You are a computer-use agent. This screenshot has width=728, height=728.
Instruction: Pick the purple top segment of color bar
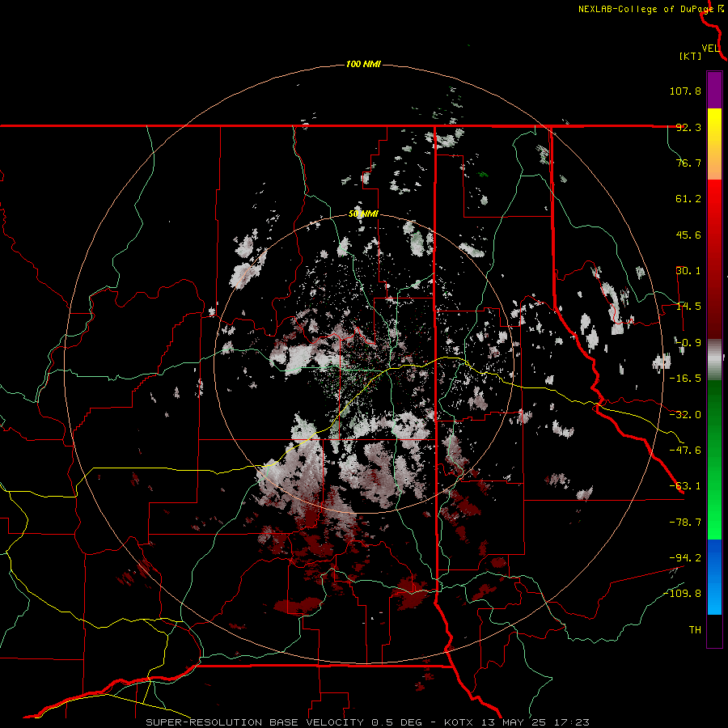(x=714, y=90)
